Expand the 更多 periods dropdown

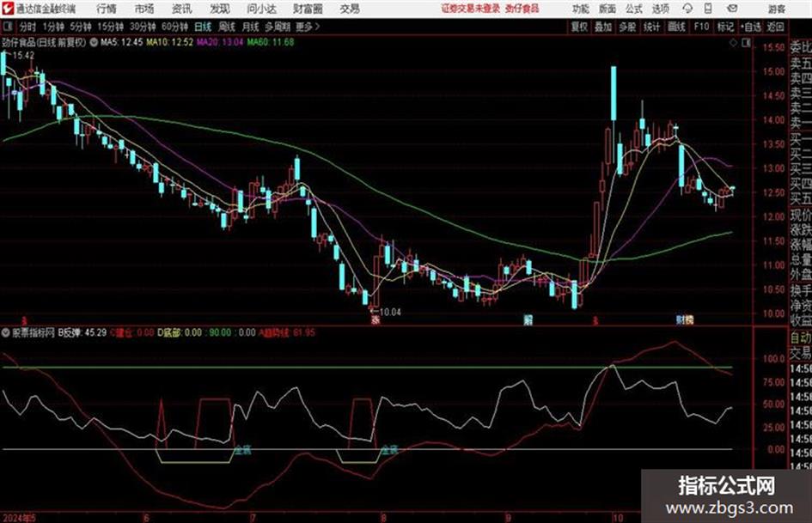[x=307, y=27]
